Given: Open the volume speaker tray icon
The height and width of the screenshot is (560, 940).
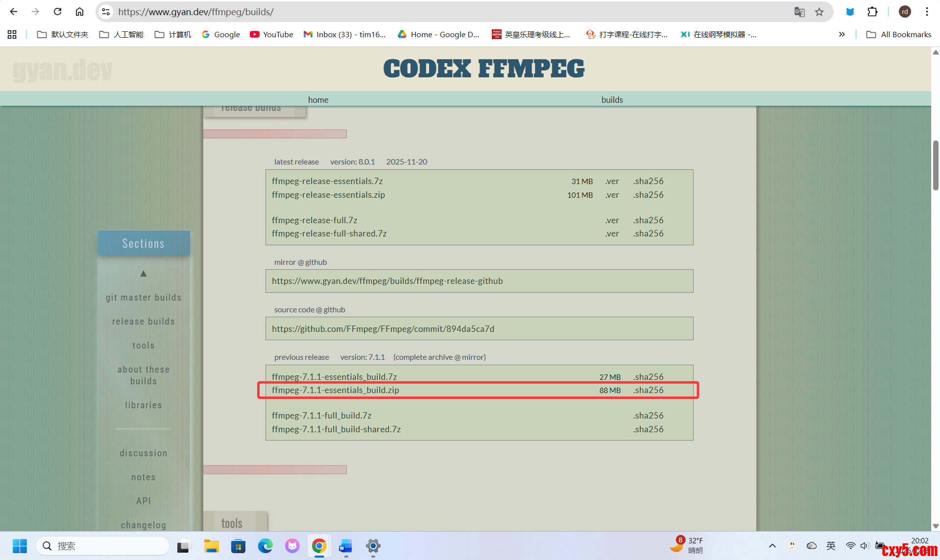Looking at the screenshot, I should [x=865, y=546].
